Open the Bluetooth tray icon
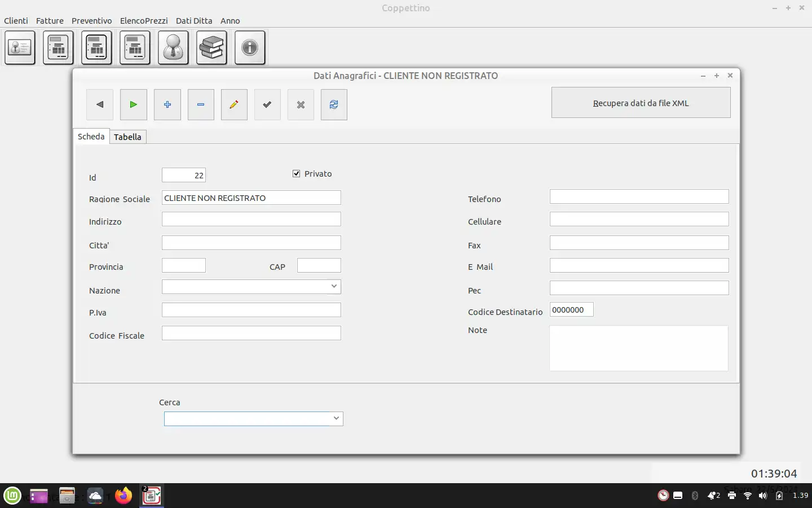Viewport: 812px width, 508px height. coord(695,496)
